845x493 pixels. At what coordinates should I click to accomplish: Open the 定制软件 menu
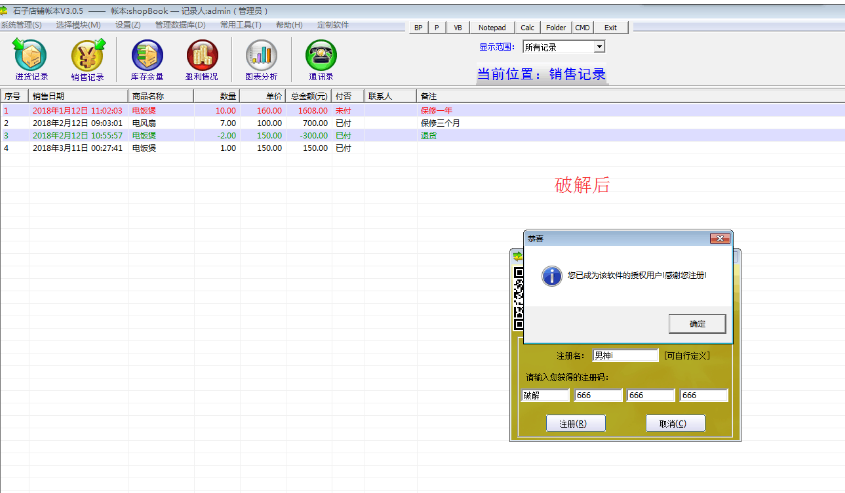click(333, 25)
